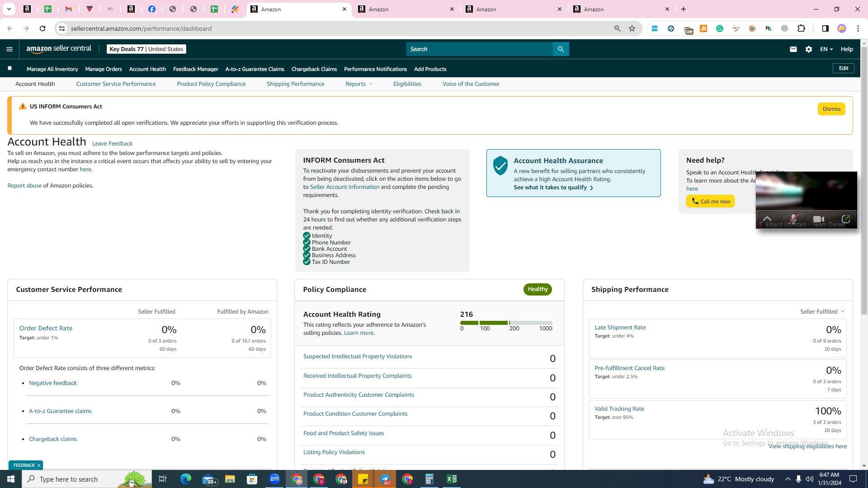Open Suspected Intellectual Property Violations link
Screen dimensions: 868x488
[358, 357]
